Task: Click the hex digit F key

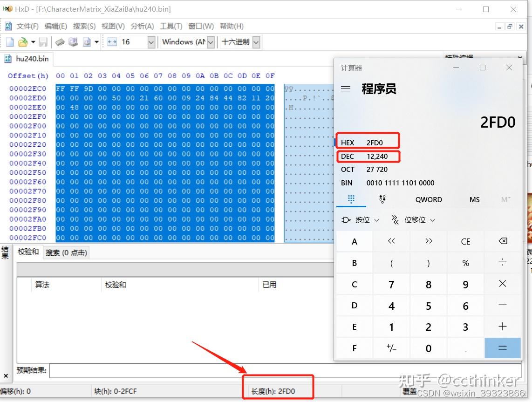Action: click(354, 348)
